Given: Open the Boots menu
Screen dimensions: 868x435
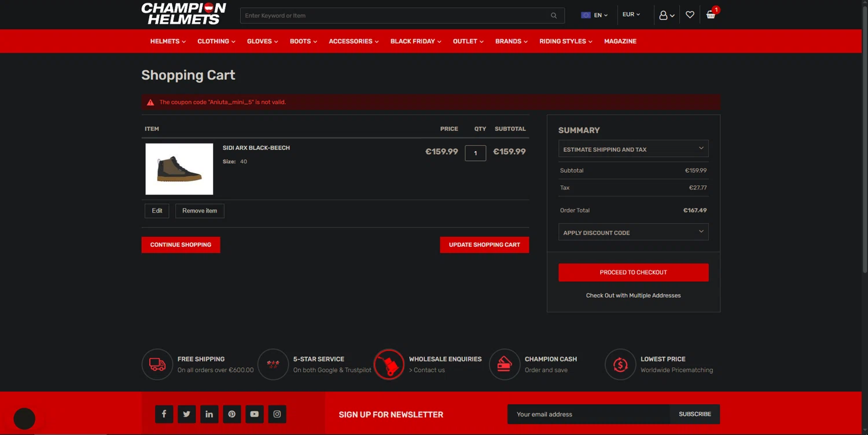Looking at the screenshot, I should click(303, 41).
